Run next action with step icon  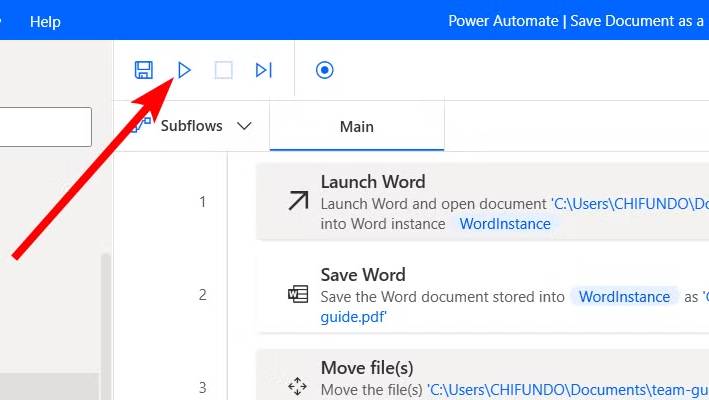point(264,70)
